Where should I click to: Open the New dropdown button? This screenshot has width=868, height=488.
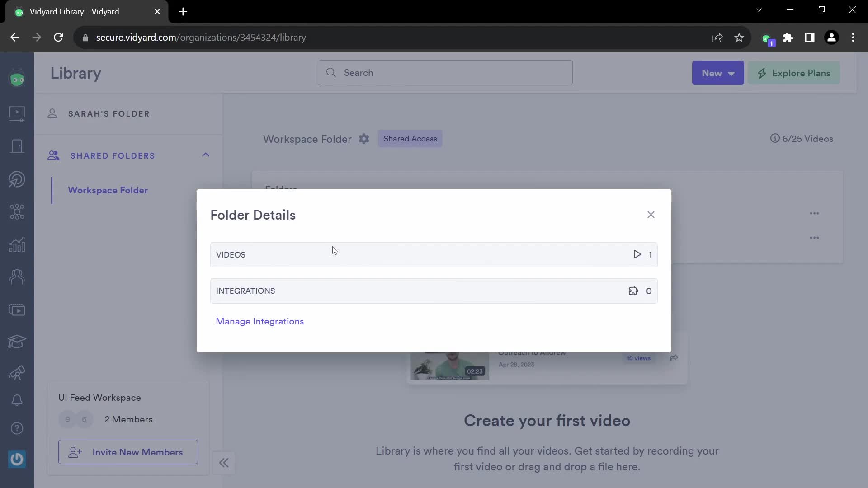click(717, 73)
